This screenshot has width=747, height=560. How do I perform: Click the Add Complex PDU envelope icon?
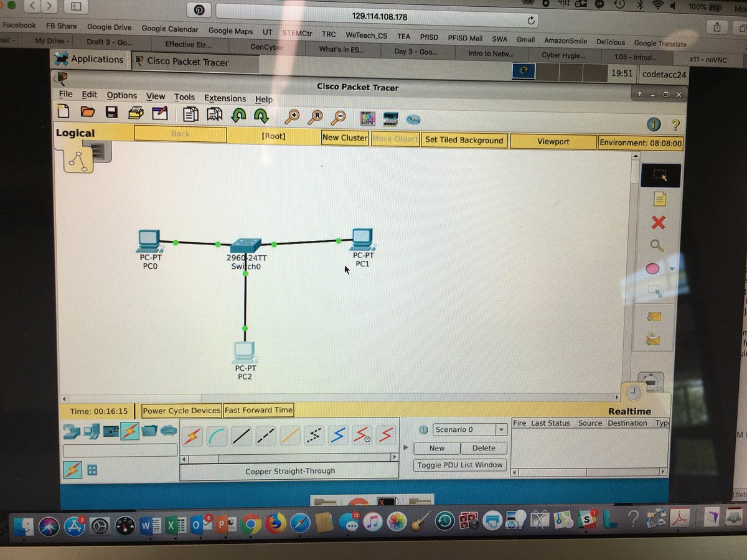pyautogui.click(x=653, y=340)
